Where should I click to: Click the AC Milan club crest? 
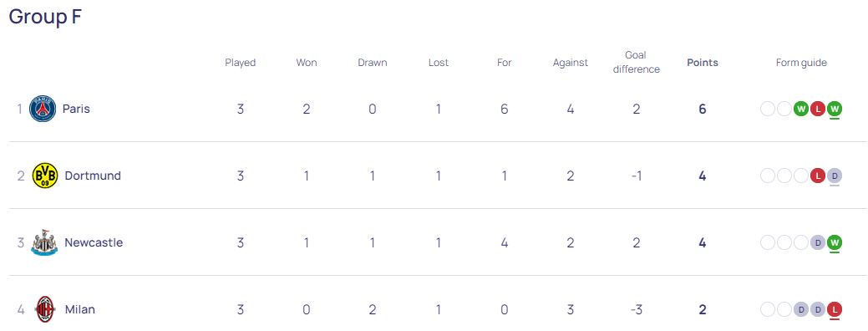[x=45, y=309]
